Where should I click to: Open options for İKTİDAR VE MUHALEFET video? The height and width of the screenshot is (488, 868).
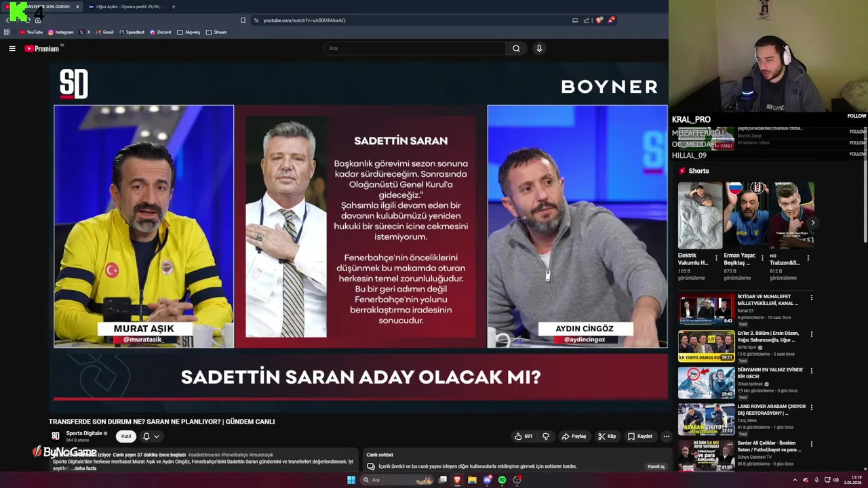pyautogui.click(x=811, y=298)
